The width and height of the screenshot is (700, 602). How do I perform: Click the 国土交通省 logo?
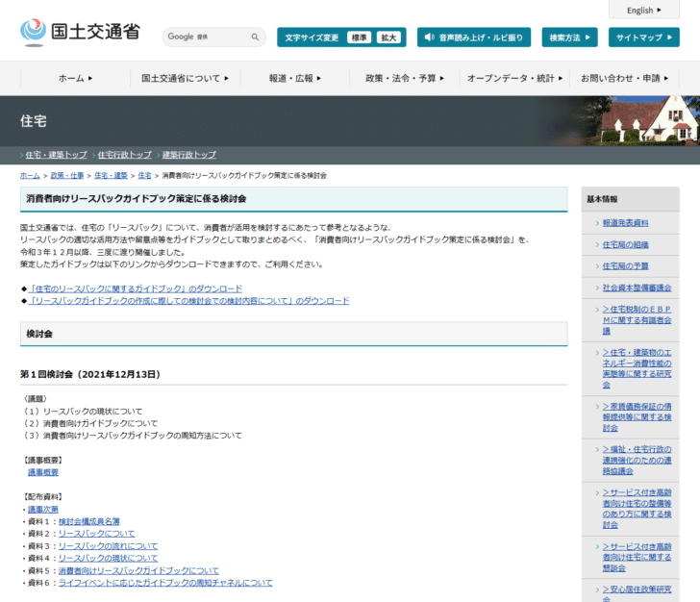tap(81, 32)
